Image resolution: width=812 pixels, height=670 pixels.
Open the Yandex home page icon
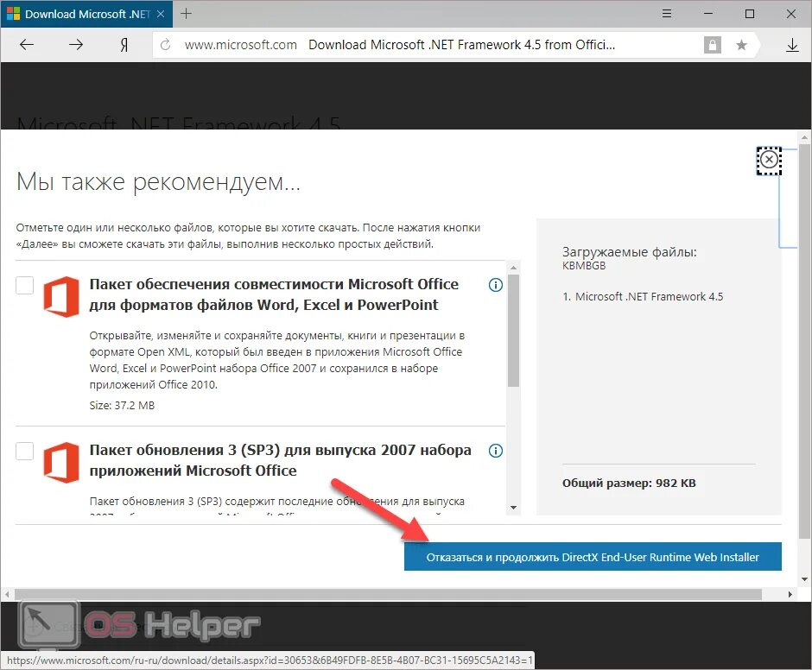(124, 45)
